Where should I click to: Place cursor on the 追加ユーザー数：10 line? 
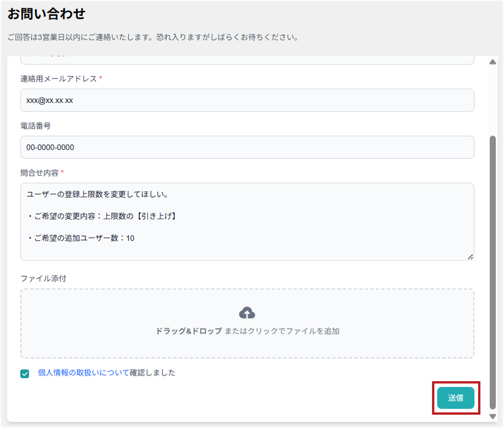[x=80, y=238]
